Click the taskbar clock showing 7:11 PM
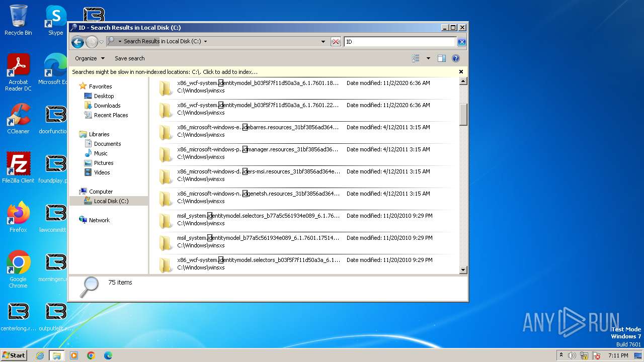This screenshot has height=362, width=644. [618, 355]
